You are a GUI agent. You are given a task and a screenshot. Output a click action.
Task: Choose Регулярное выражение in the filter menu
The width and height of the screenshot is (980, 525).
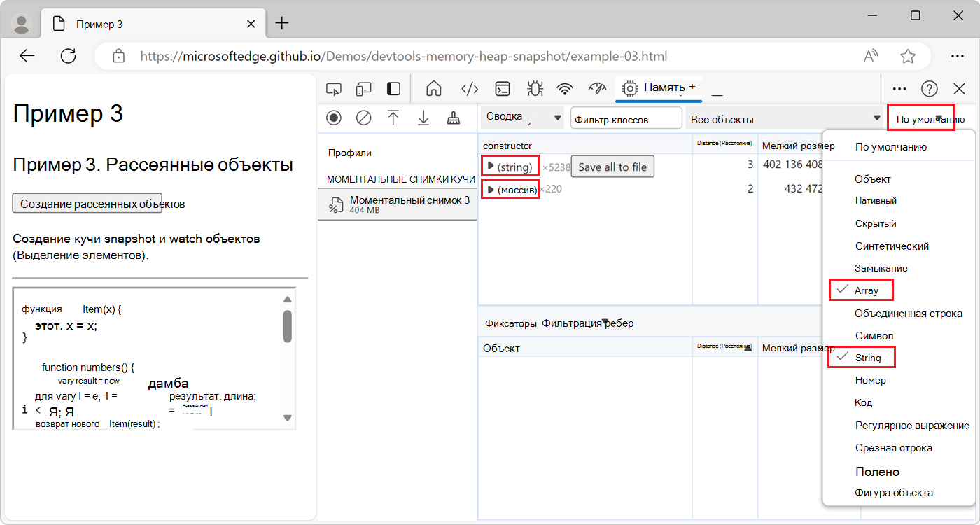[x=912, y=425]
